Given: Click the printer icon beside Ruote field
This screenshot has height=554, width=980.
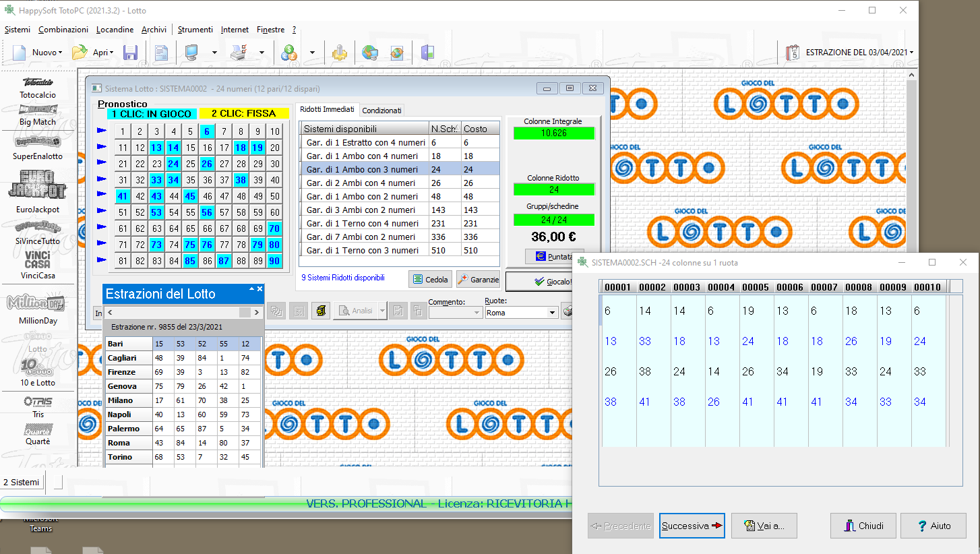Looking at the screenshot, I should 568,311.
